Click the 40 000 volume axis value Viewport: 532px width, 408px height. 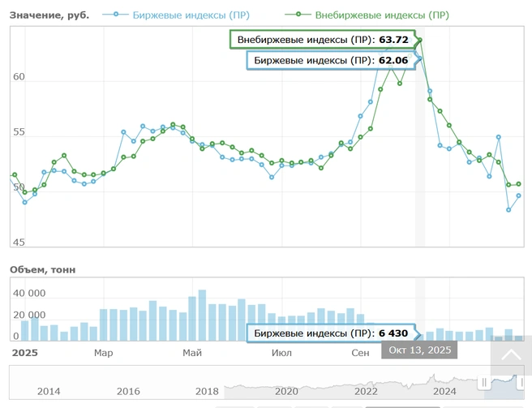tap(29, 294)
